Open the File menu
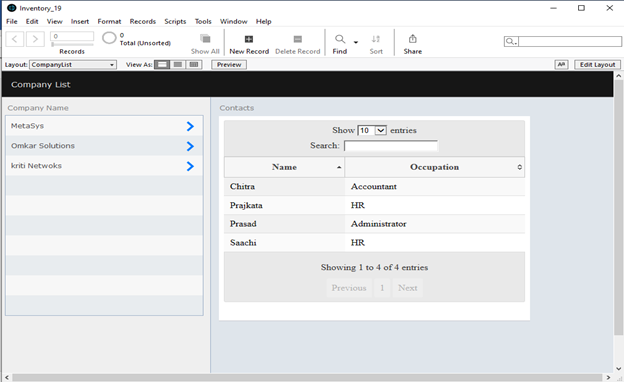Image resolution: width=624 pixels, height=382 pixels. (x=12, y=21)
